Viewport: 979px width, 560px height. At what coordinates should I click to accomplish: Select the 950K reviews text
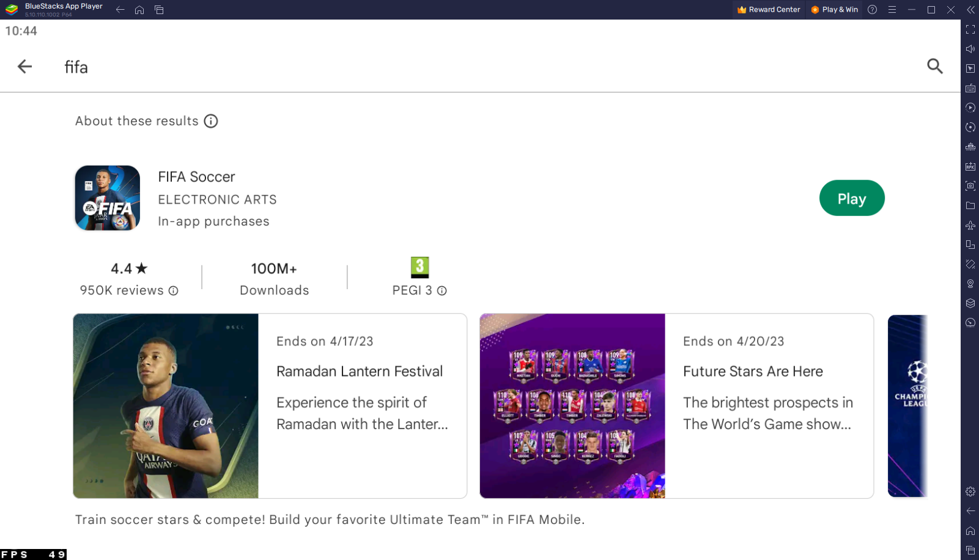click(x=122, y=290)
